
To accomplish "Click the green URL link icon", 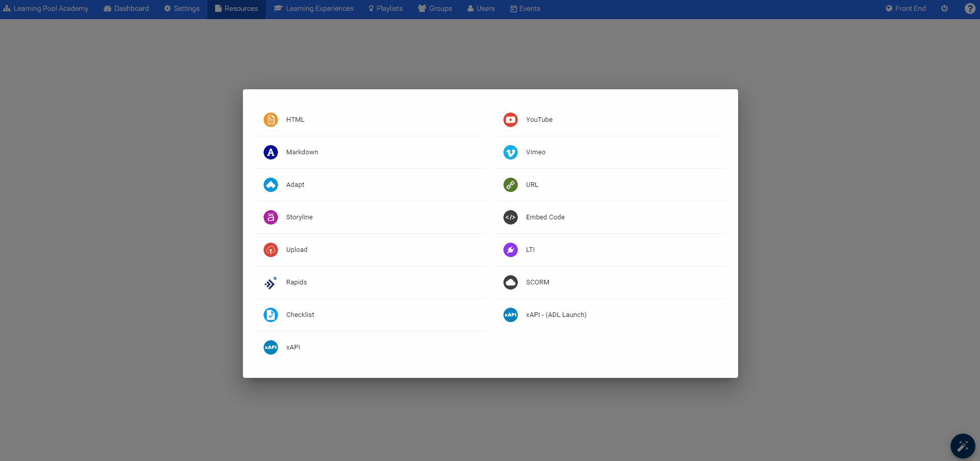I will [x=511, y=185].
